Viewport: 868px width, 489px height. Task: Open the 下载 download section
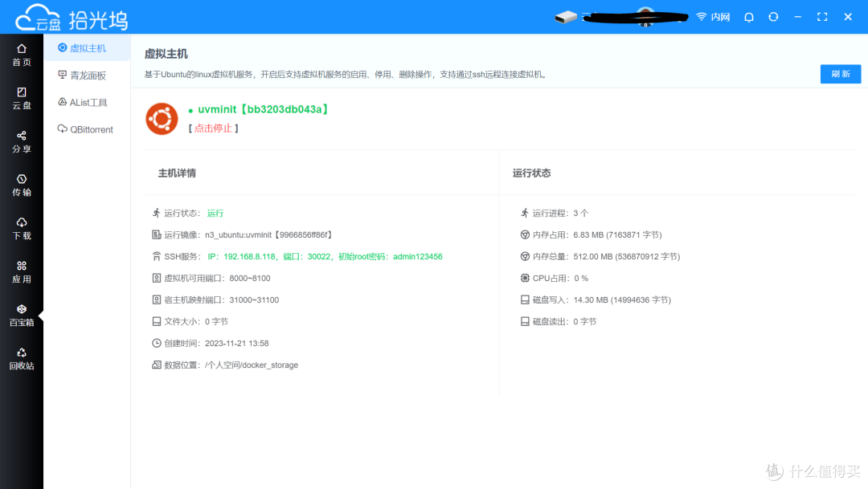(22, 229)
